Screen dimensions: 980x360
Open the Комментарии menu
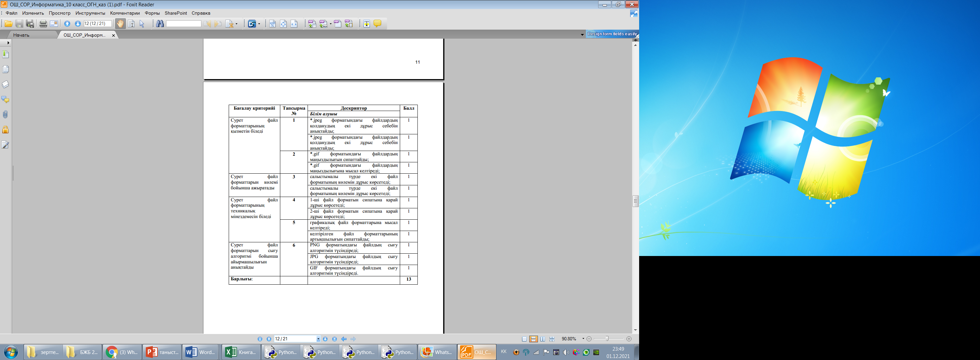[x=125, y=13]
